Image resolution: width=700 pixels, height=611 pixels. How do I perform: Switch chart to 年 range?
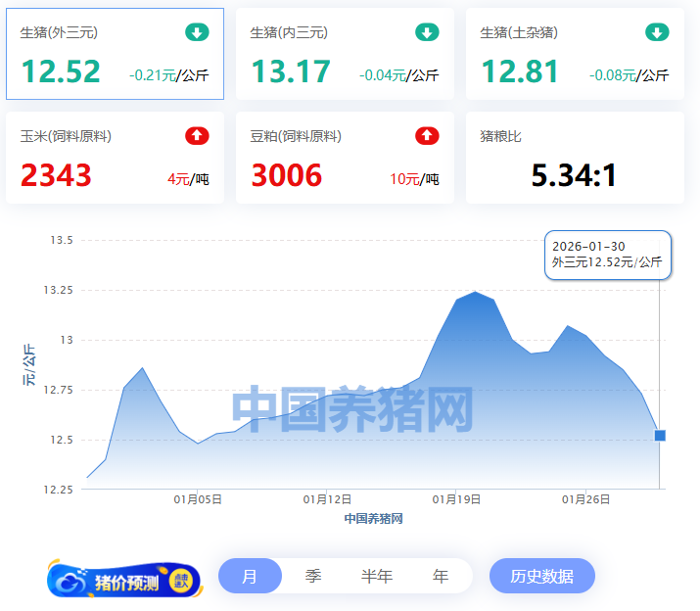point(441,577)
